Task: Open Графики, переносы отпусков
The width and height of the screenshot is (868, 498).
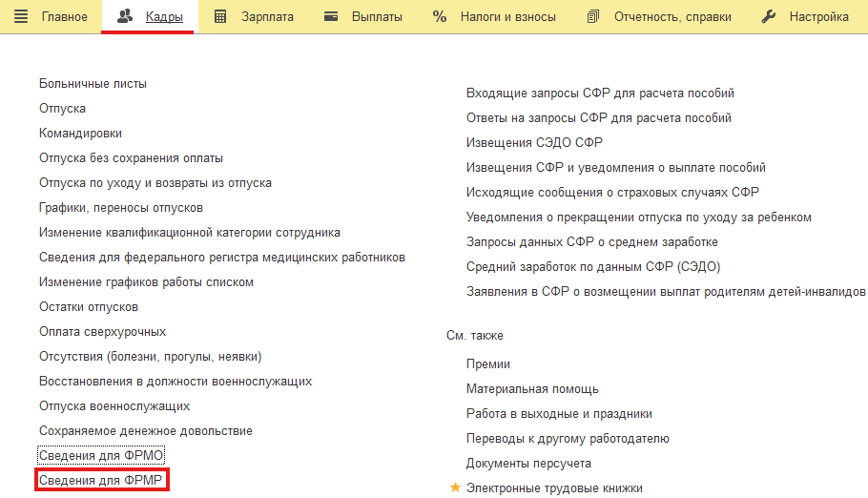Action: coord(121,208)
